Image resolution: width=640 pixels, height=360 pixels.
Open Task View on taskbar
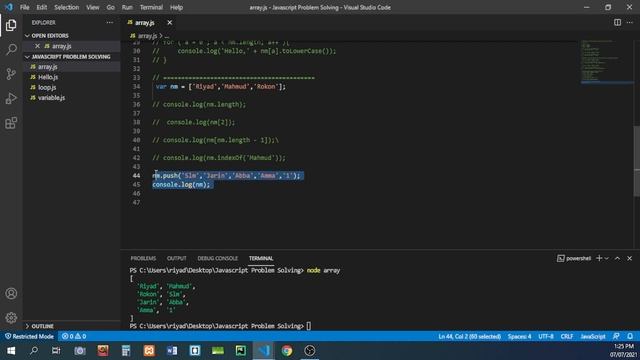56,351
